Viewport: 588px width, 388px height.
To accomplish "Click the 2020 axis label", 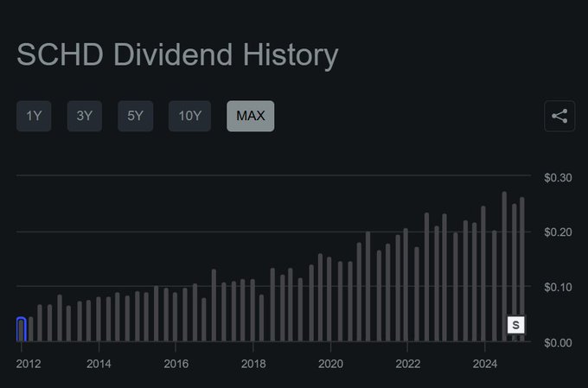I will [x=330, y=364].
